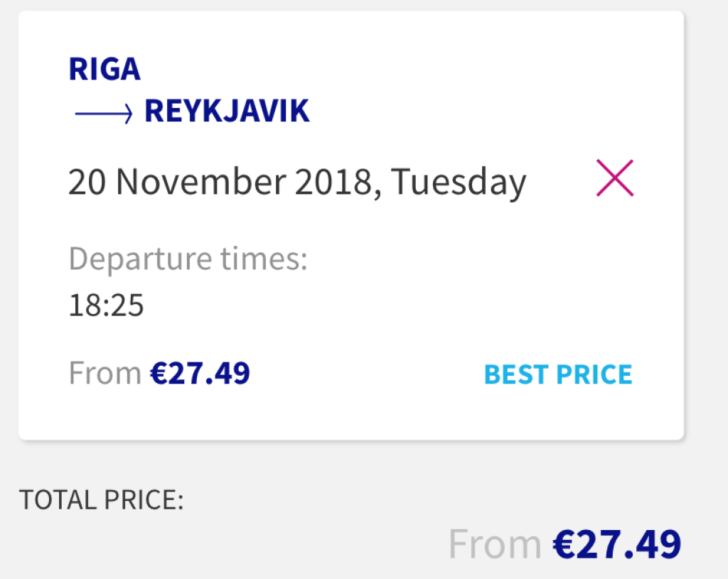Tap the word Tuesday in the date

(x=459, y=183)
